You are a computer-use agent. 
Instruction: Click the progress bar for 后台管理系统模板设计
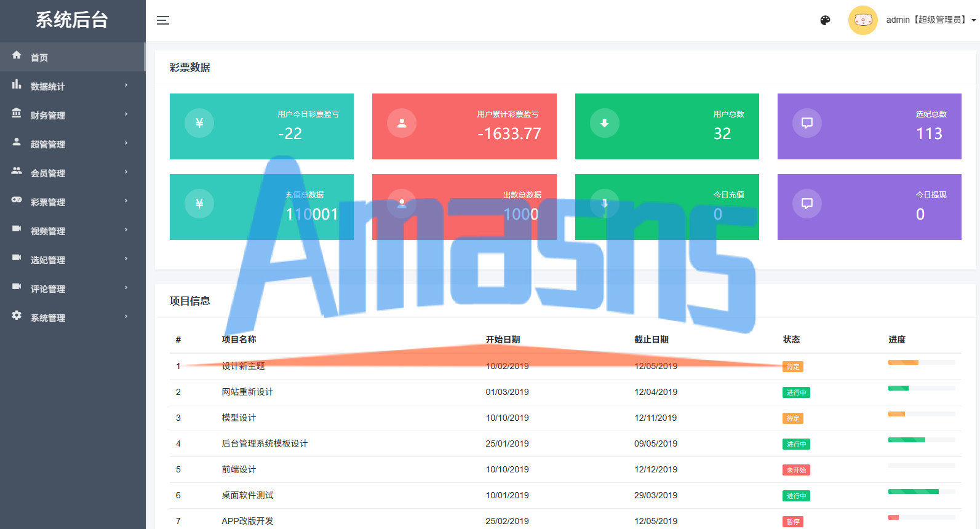click(x=922, y=440)
